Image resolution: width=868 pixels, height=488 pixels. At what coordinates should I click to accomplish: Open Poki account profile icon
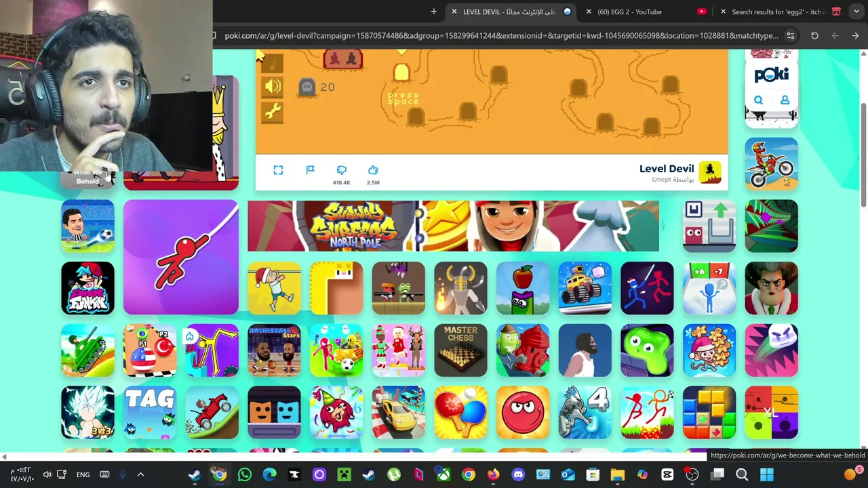pyautogui.click(x=785, y=100)
